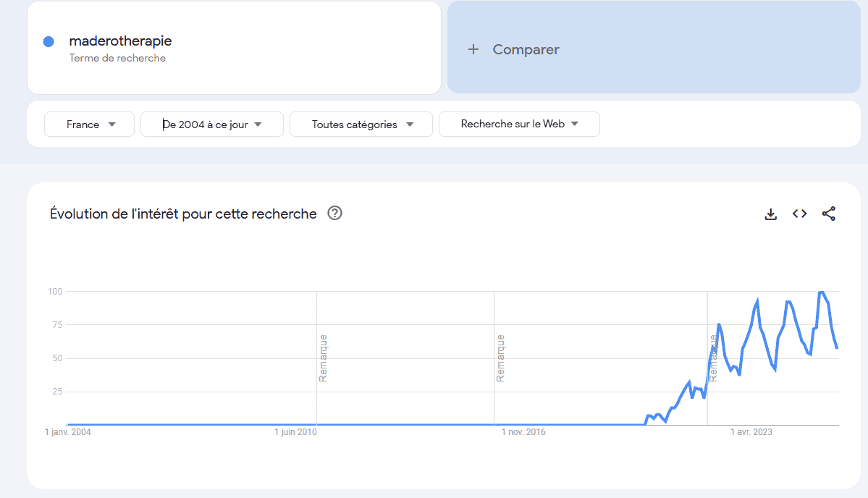
Task: Click the "1 janv. 2004" axis label
Action: [67, 432]
